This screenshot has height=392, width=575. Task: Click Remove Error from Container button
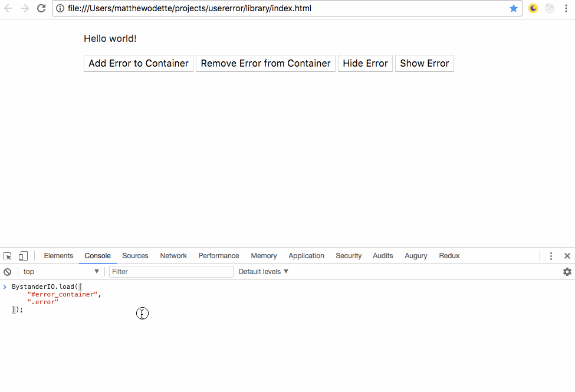click(x=265, y=64)
